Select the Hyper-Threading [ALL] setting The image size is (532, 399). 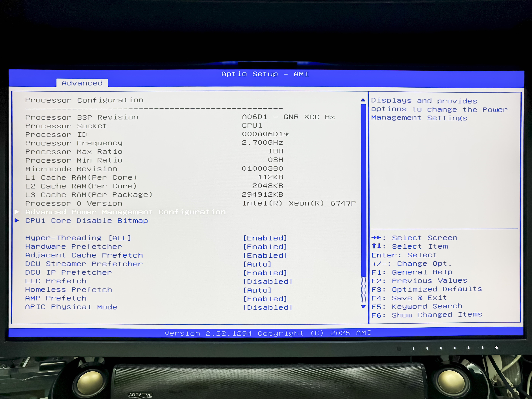tap(78, 238)
